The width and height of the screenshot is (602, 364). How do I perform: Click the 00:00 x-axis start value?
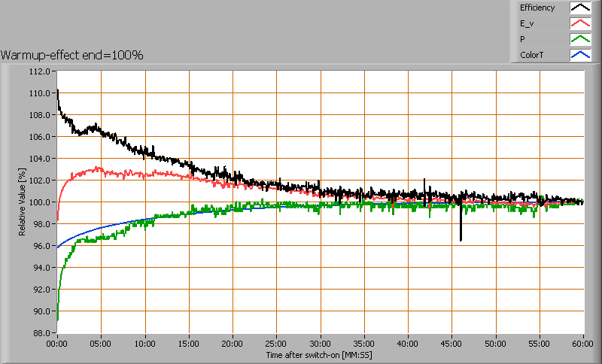coord(57,343)
